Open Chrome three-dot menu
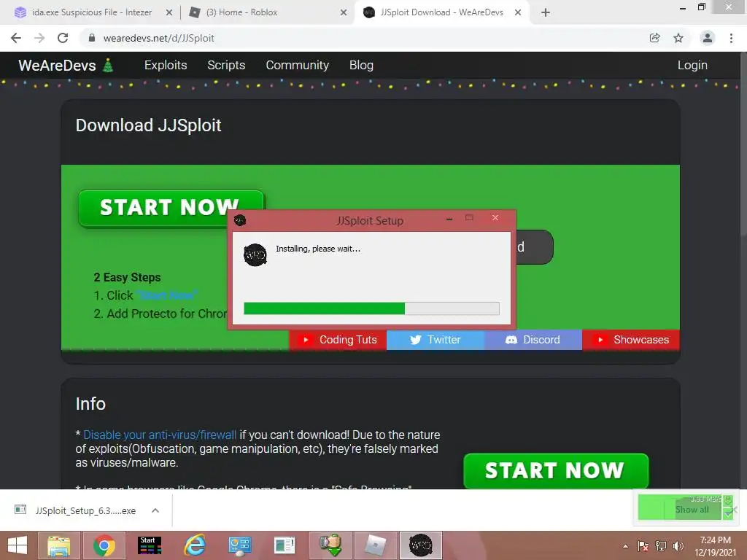 (x=731, y=38)
